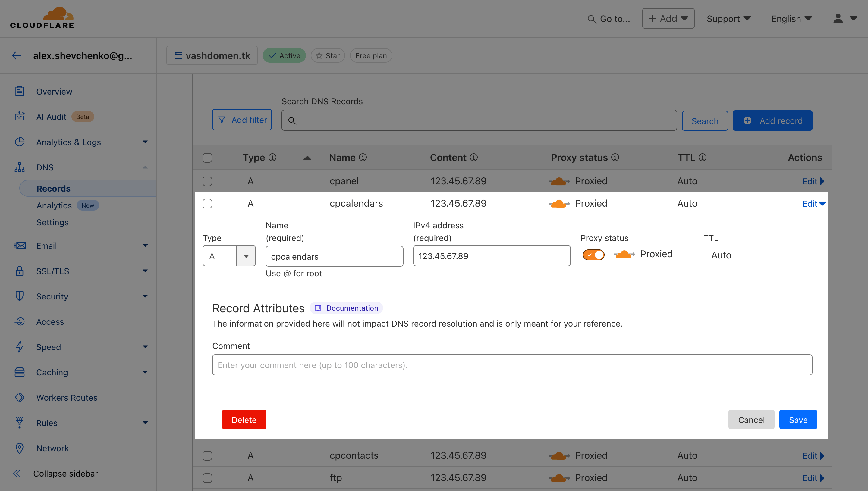Click the Workers Routes sidebar icon
This screenshot has width=868, height=491.
tap(19, 397)
